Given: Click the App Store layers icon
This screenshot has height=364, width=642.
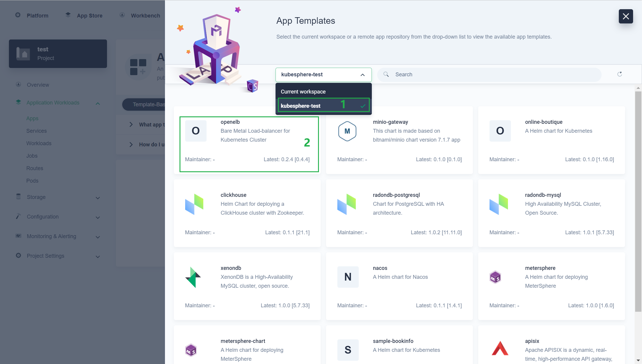Looking at the screenshot, I should click(68, 15).
